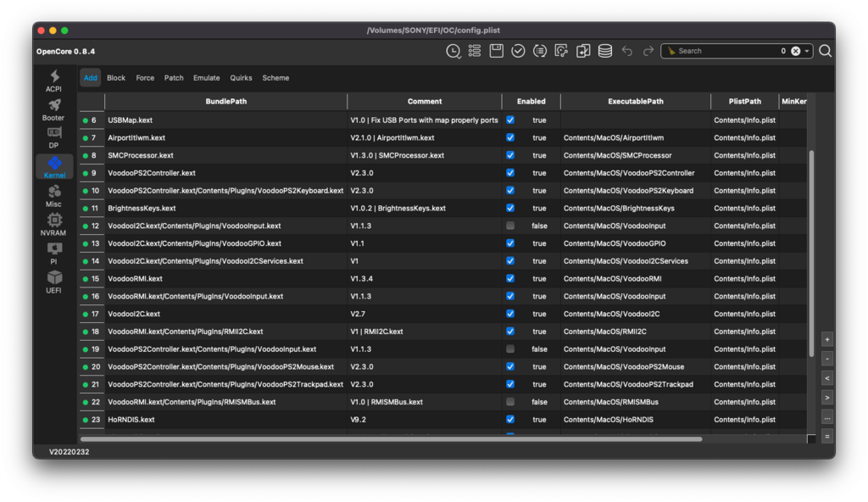Screen dimensions: 868x502
Task: Click the horizontal scrollbar under the table
Action: tap(390, 439)
